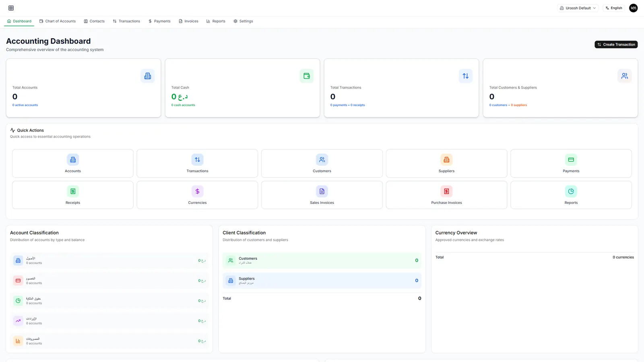
Task: Click the Account Classification heading
Action: (x=34, y=233)
